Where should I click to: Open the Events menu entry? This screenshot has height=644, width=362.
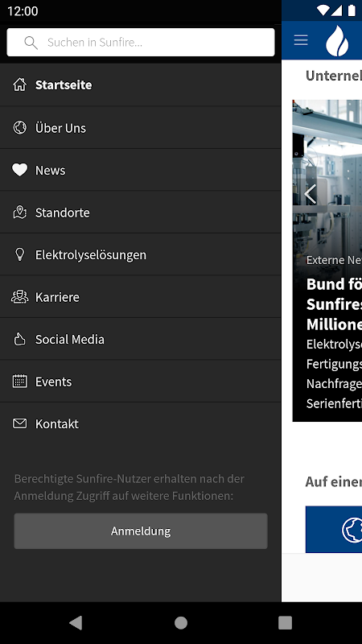click(140, 381)
